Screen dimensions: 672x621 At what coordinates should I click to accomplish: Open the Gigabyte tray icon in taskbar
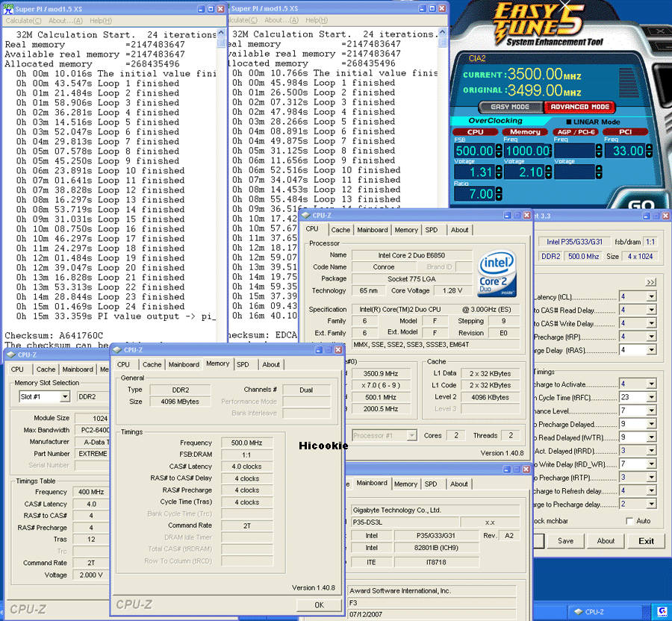click(x=662, y=611)
